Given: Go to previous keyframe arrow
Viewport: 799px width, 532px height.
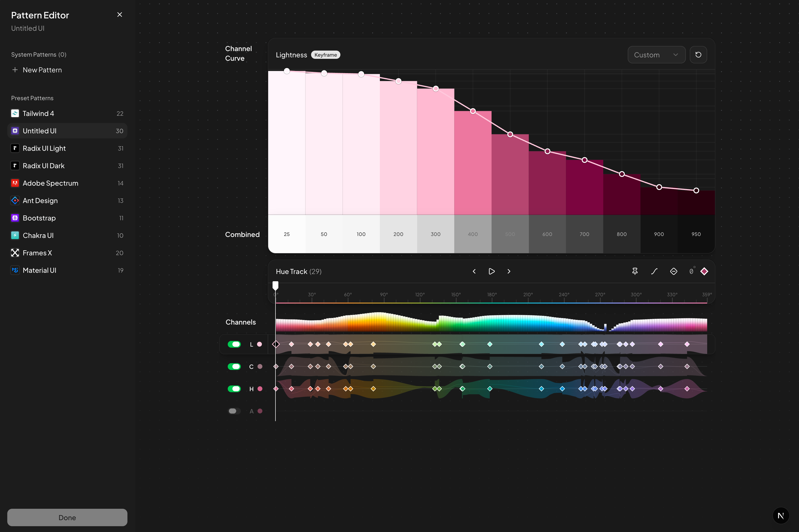Looking at the screenshot, I should tap(474, 271).
